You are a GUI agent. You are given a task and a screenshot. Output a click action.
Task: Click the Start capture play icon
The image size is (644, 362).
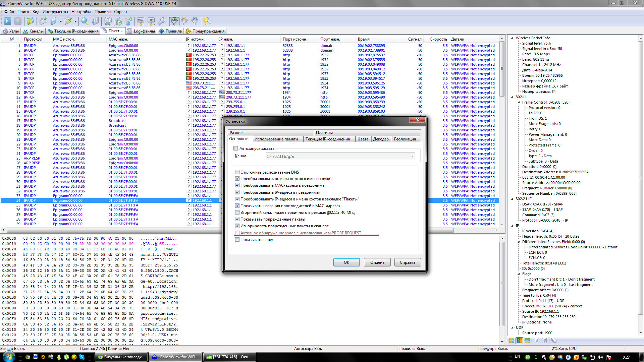point(7,21)
